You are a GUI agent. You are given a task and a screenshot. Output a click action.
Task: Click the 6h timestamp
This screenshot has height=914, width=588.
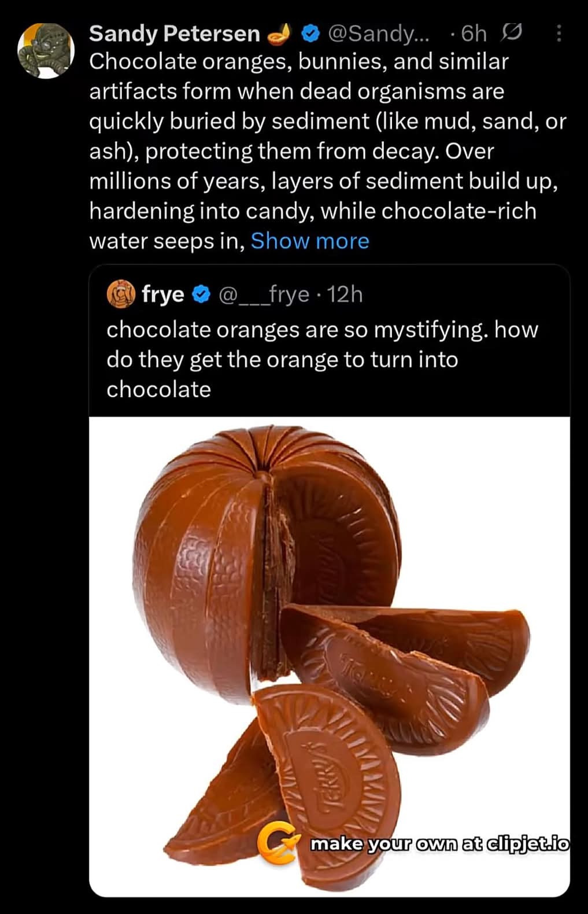click(474, 34)
